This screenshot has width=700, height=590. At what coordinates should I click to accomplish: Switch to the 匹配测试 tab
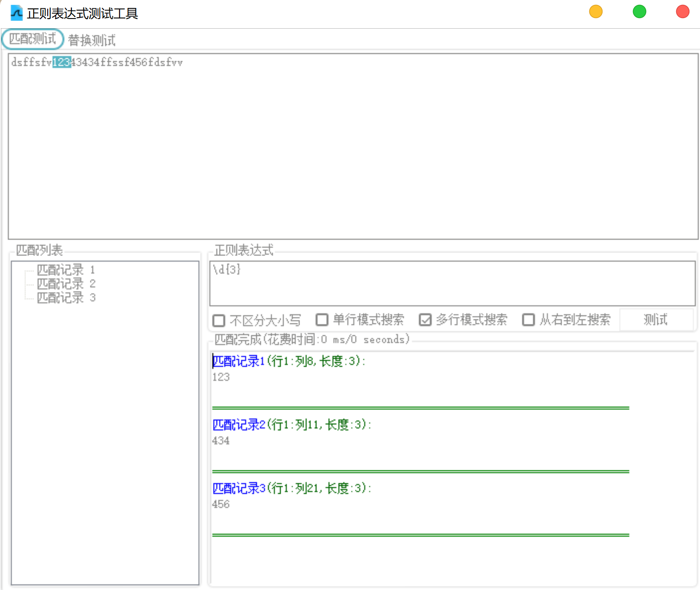click(33, 39)
